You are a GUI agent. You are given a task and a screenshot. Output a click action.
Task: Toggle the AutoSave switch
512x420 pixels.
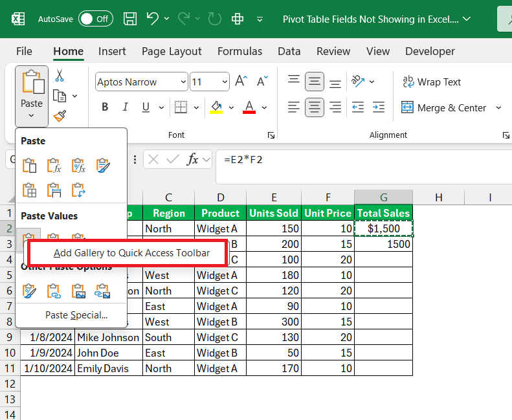click(x=96, y=19)
